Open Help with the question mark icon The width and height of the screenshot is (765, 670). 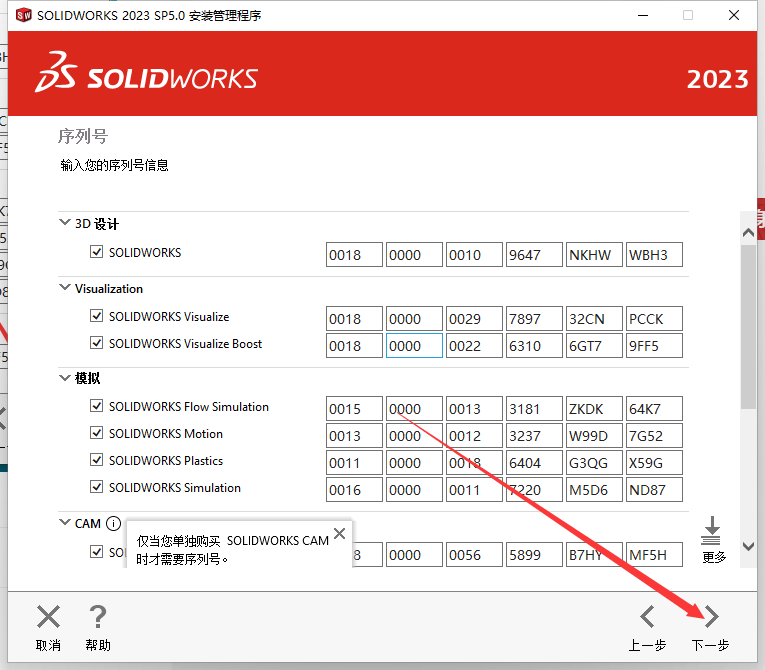point(98,617)
